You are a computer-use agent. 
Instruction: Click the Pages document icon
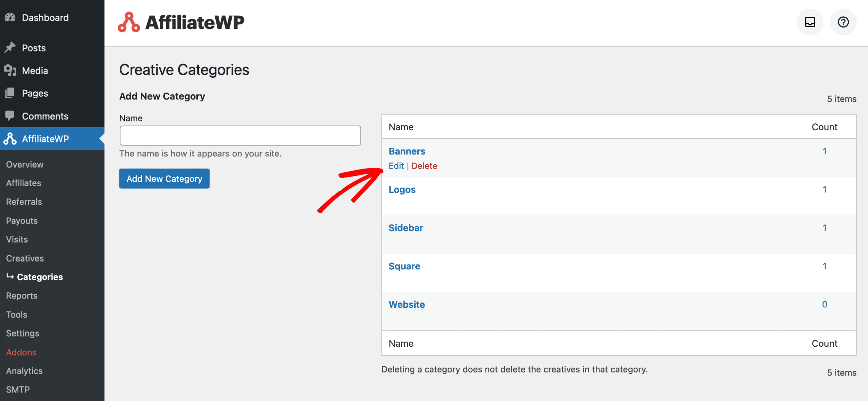point(10,93)
